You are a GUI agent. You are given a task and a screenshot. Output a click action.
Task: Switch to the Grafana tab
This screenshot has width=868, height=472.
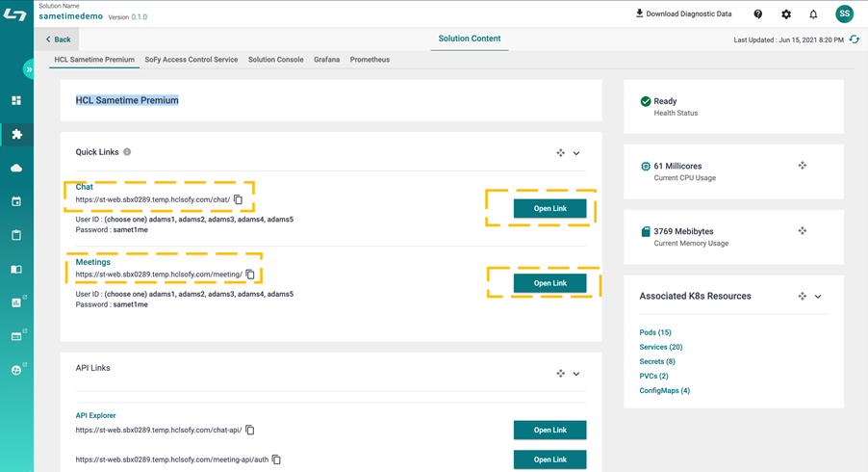coord(326,60)
